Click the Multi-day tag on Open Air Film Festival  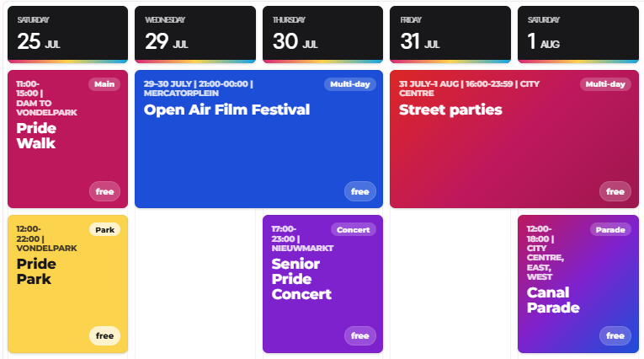(350, 84)
